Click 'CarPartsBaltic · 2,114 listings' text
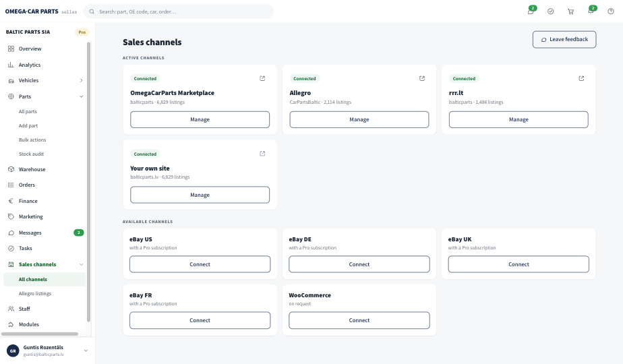 tap(320, 102)
